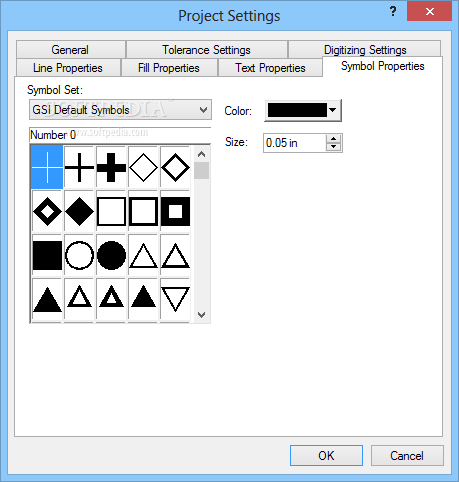The height and width of the screenshot is (482, 459).
Task: Open the Tolerance Settings tab
Action: point(206,50)
